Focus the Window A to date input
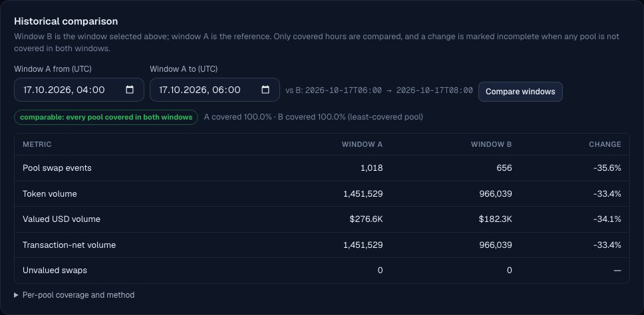The height and width of the screenshot is (315, 644). click(215, 90)
